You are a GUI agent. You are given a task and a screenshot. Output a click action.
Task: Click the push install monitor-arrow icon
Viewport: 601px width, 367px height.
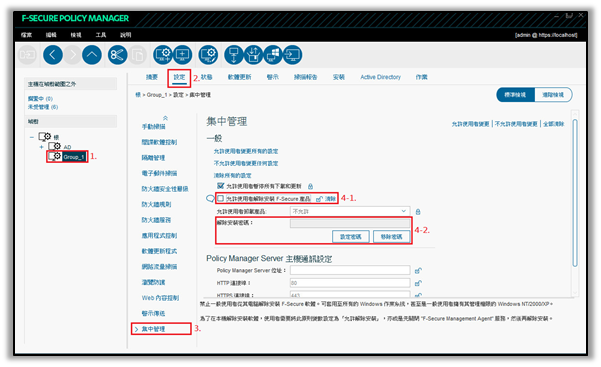click(292, 55)
